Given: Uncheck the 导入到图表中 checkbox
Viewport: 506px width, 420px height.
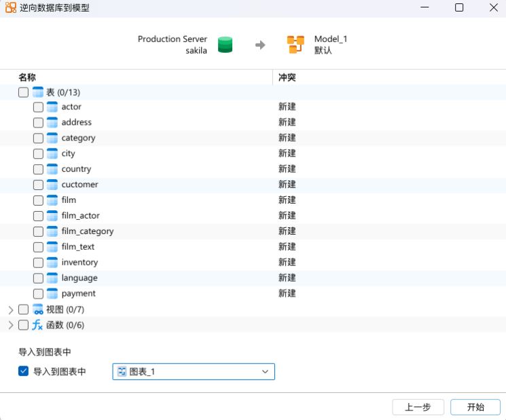Looking at the screenshot, I should pos(23,371).
